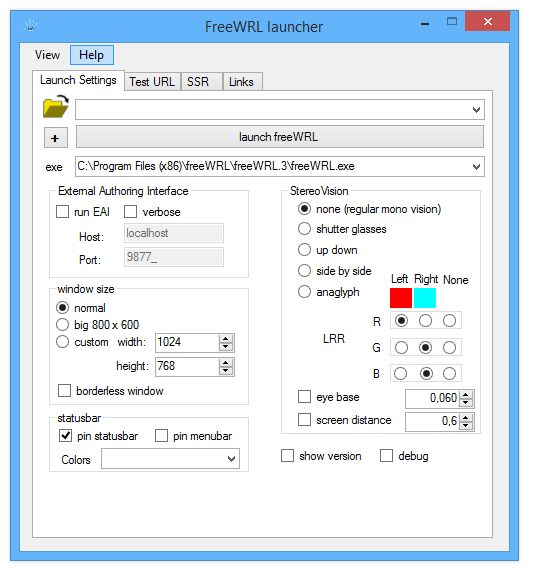Viewport: 533px width, 575px height.
Task: Maximize the FreeWRL launcher window
Action: [x=452, y=21]
